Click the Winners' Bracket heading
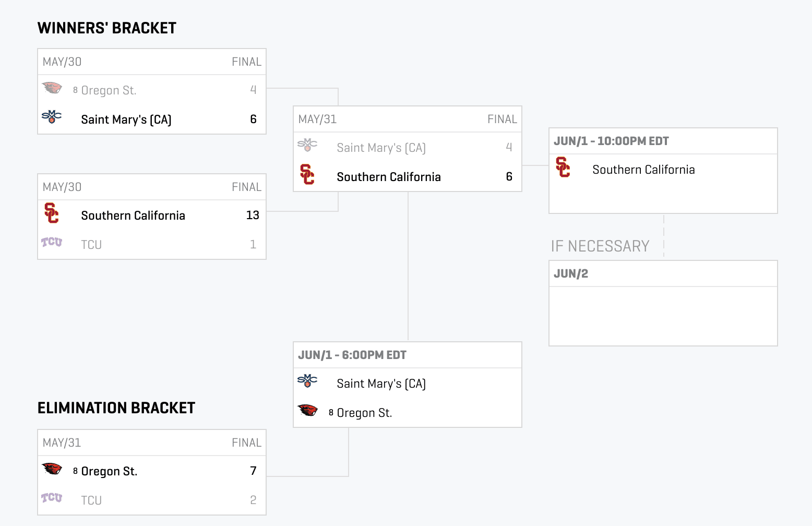This screenshot has width=812, height=526. coord(107,28)
